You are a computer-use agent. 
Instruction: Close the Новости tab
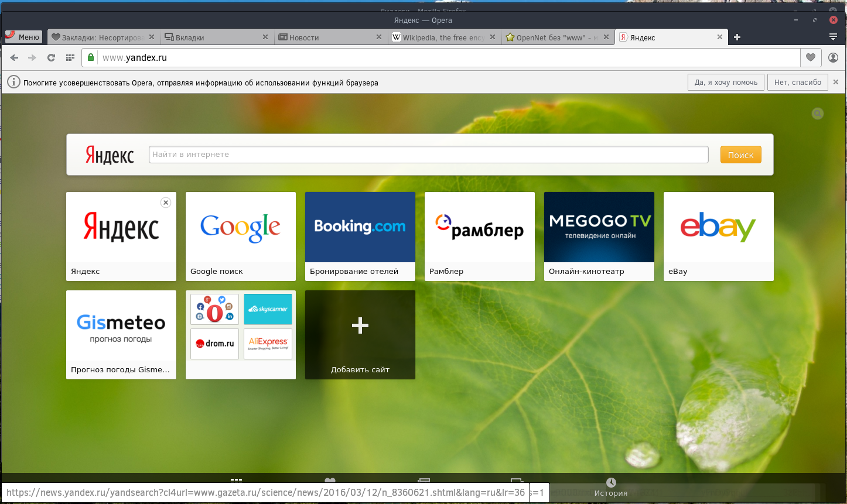coord(379,37)
